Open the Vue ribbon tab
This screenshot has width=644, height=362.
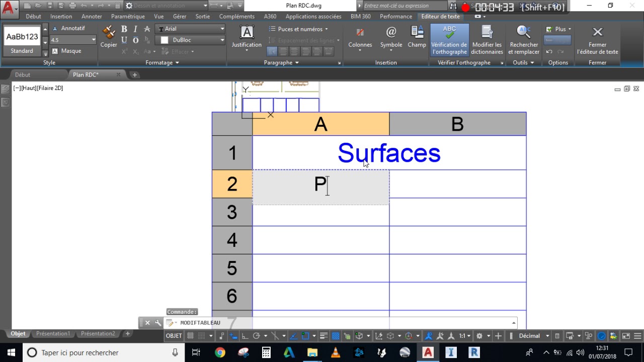pos(159,17)
